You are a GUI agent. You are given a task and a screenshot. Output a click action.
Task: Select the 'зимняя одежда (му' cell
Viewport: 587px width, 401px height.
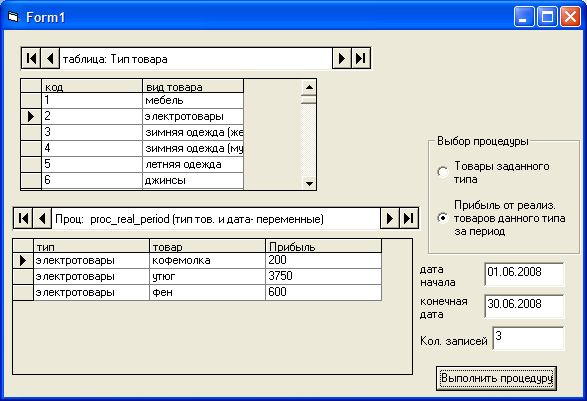click(193, 149)
